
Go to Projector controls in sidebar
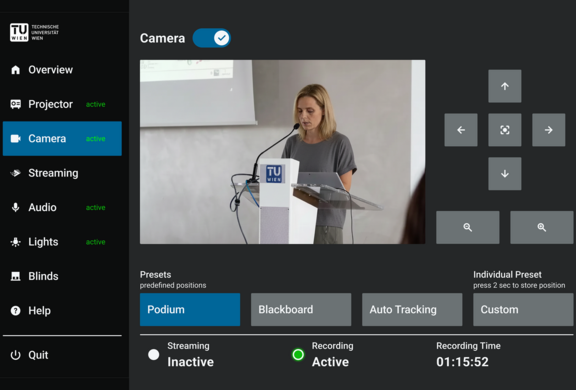click(62, 104)
